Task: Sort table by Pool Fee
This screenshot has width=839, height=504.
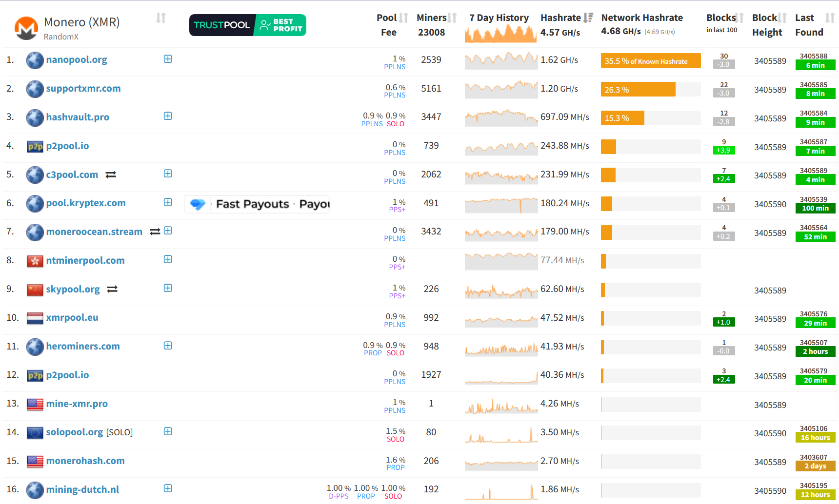Action: 403,18
